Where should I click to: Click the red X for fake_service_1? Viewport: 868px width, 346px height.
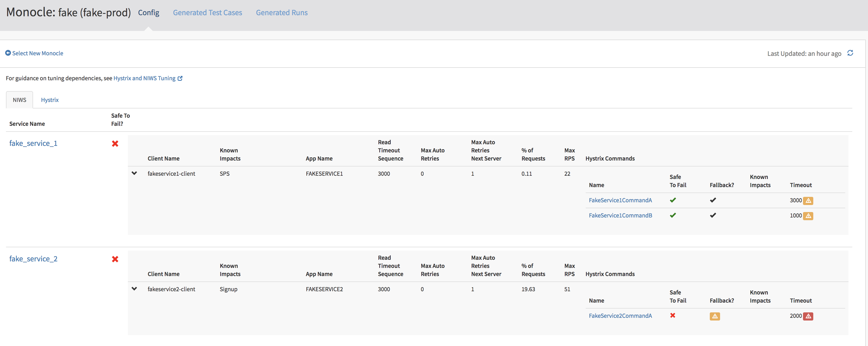click(x=115, y=144)
